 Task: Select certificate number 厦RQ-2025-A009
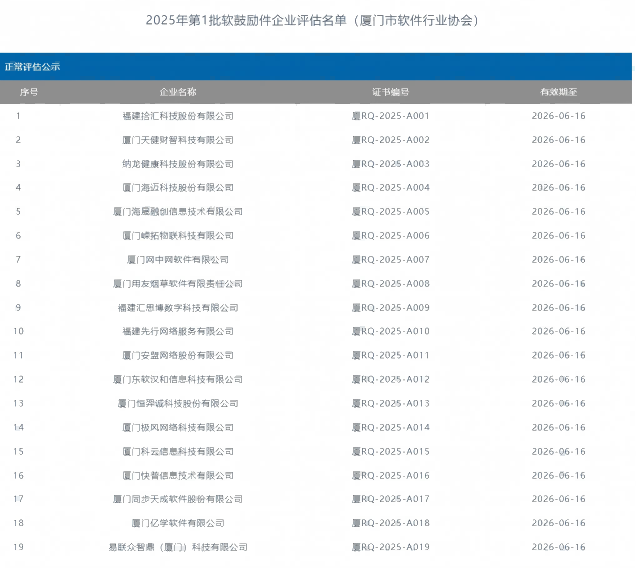tap(391, 308)
